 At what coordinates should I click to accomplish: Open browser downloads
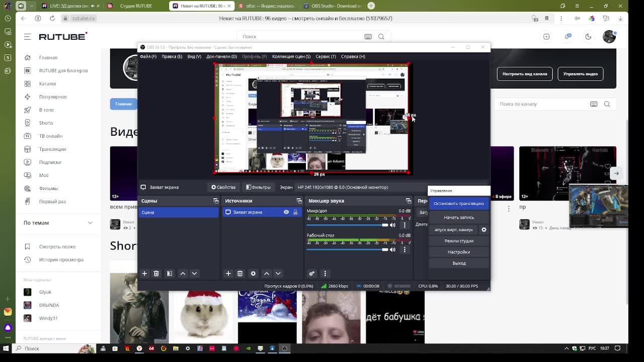coord(620,18)
